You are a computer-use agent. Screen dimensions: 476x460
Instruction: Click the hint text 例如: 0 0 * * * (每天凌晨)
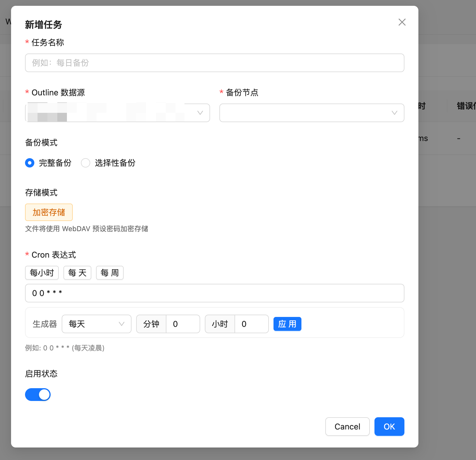point(65,348)
